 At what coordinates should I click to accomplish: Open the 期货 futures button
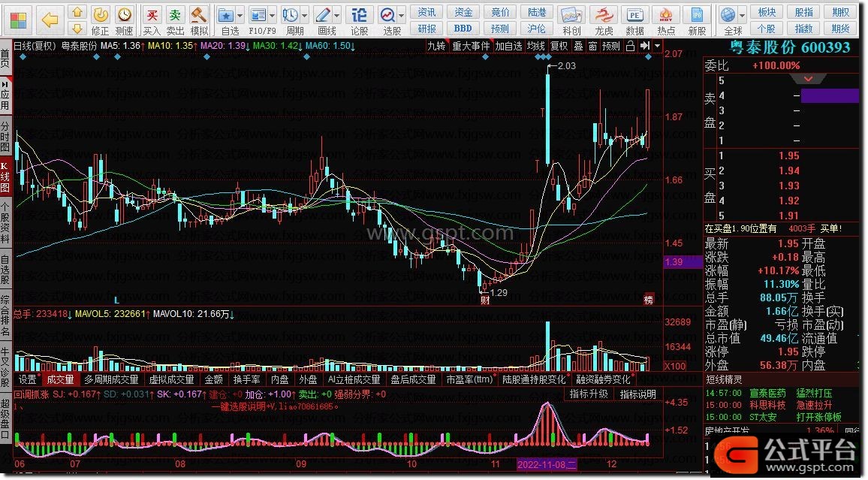pyautogui.click(x=840, y=29)
